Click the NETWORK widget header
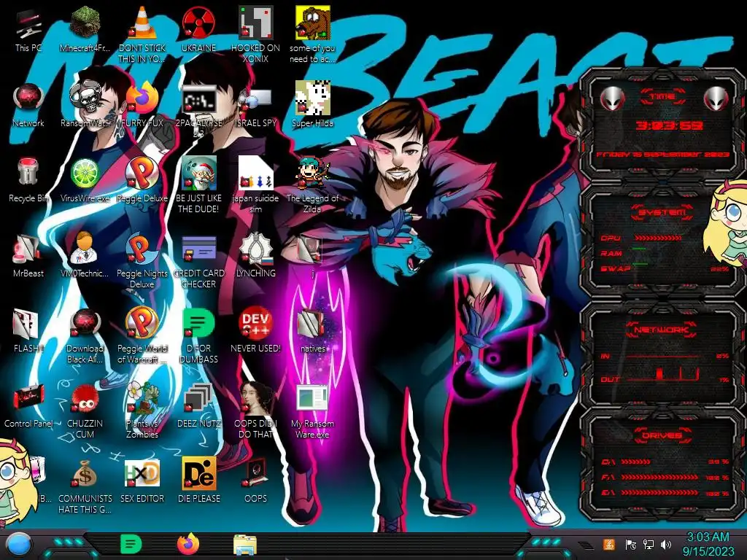 [x=661, y=329]
